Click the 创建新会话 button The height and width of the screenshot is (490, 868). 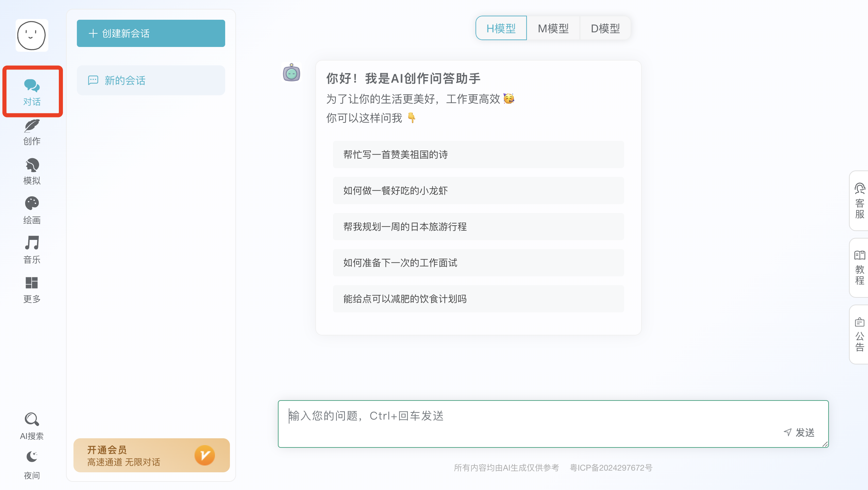click(151, 33)
